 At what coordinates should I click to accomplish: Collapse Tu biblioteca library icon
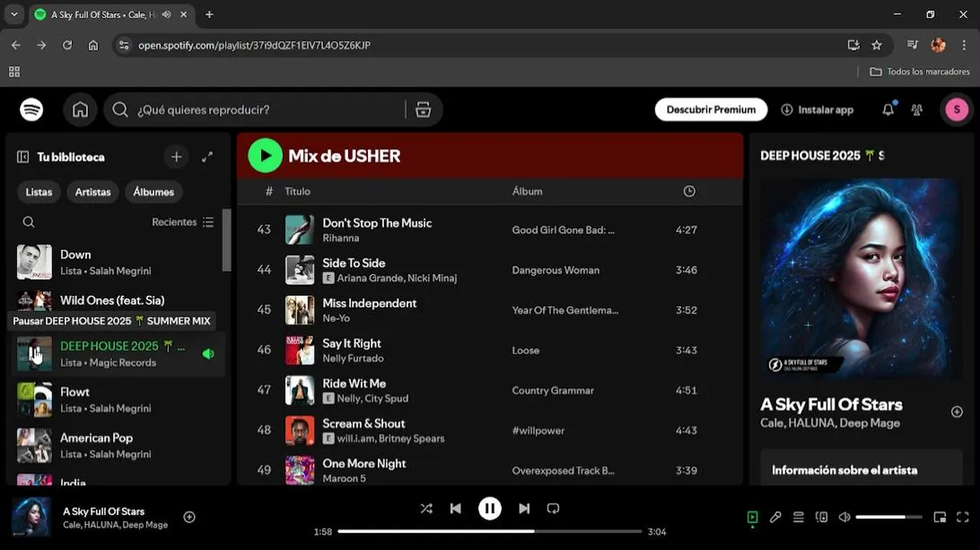point(23,157)
